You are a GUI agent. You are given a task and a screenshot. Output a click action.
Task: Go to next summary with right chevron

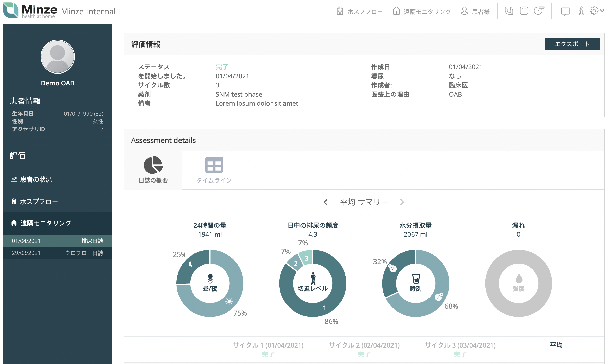(402, 202)
